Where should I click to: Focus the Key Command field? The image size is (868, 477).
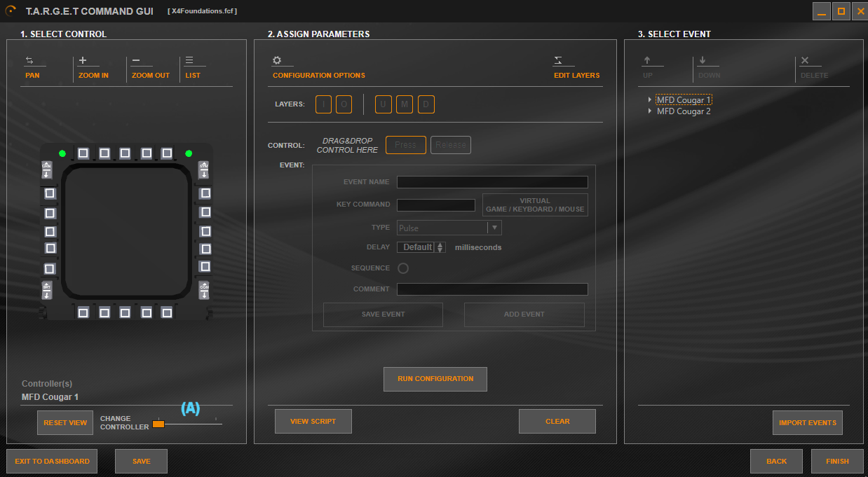click(436, 205)
